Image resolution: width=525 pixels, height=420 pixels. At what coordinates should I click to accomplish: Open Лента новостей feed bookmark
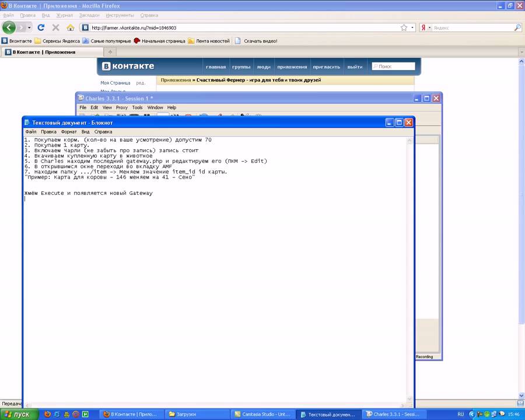pos(209,41)
